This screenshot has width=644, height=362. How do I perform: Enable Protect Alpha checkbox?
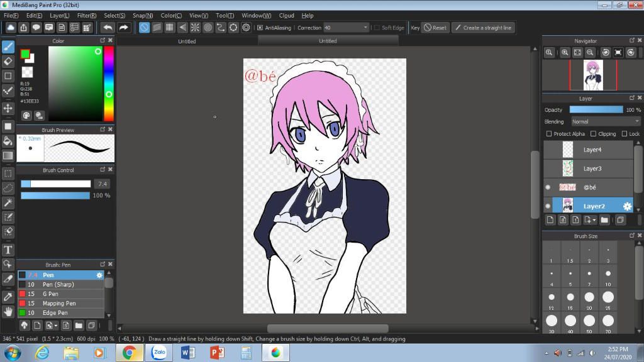tap(548, 134)
